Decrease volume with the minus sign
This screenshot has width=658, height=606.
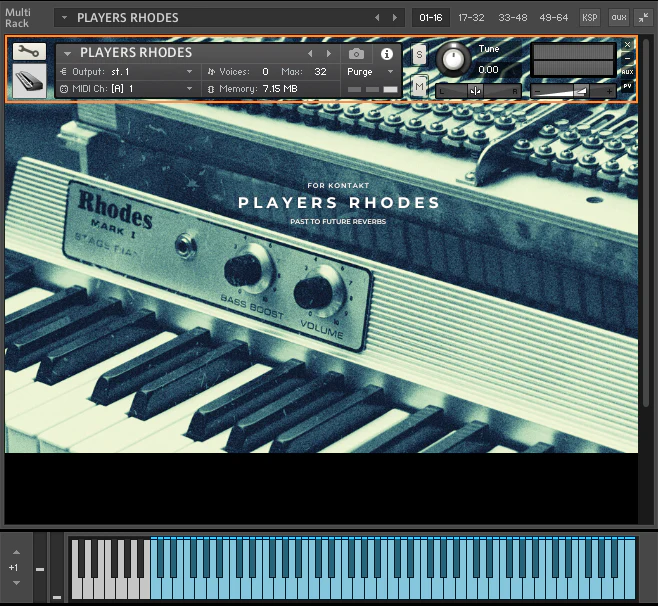pyautogui.click(x=538, y=91)
